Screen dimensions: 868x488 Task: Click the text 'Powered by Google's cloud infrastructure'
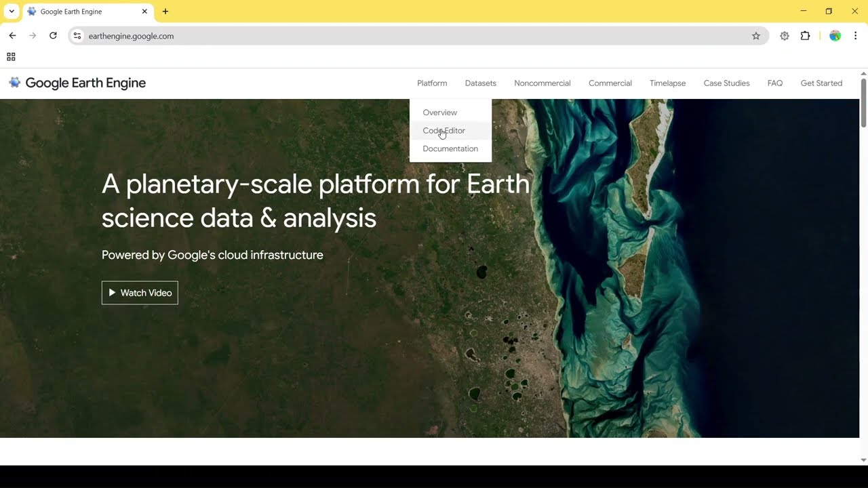pyautogui.click(x=212, y=255)
